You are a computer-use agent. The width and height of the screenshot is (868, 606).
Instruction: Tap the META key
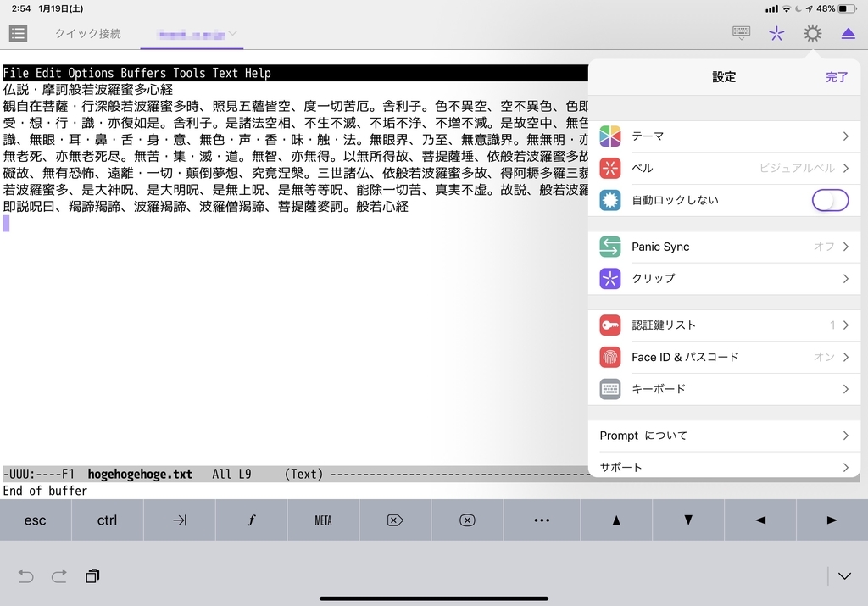point(323,520)
